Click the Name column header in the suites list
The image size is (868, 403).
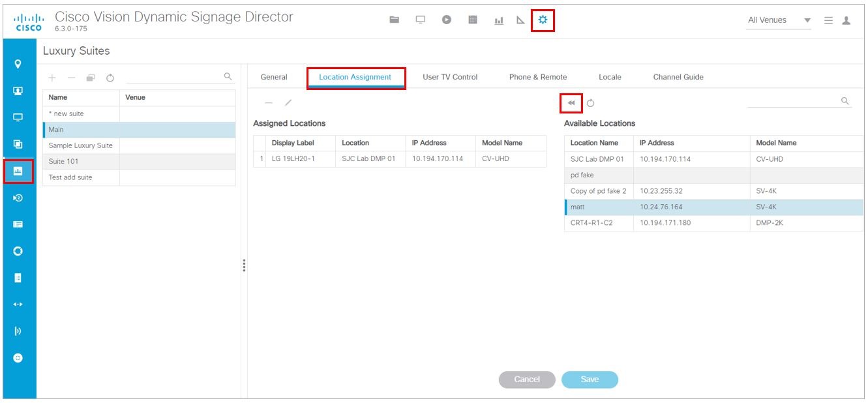81,98
